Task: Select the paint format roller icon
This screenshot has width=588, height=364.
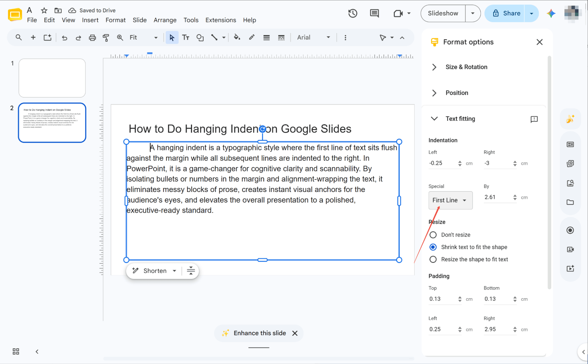Action: tap(106, 38)
